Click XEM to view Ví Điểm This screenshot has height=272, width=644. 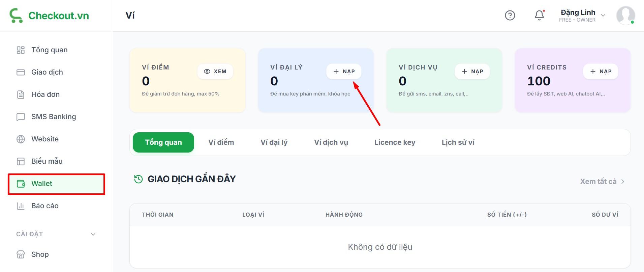(x=215, y=72)
